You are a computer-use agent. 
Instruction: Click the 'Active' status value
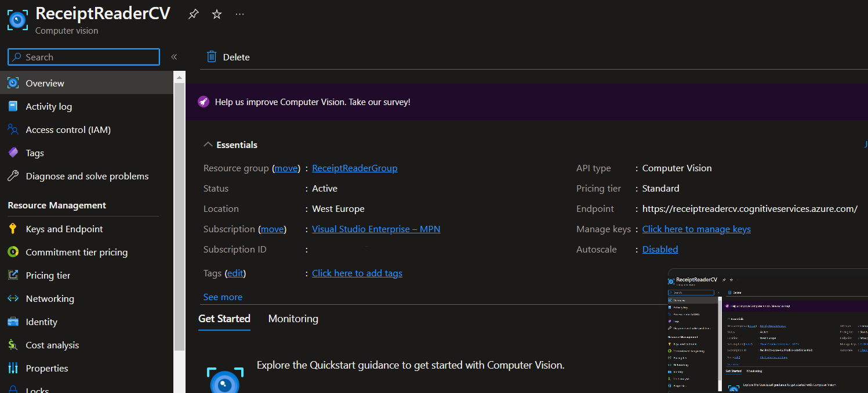pyautogui.click(x=325, y=189)
